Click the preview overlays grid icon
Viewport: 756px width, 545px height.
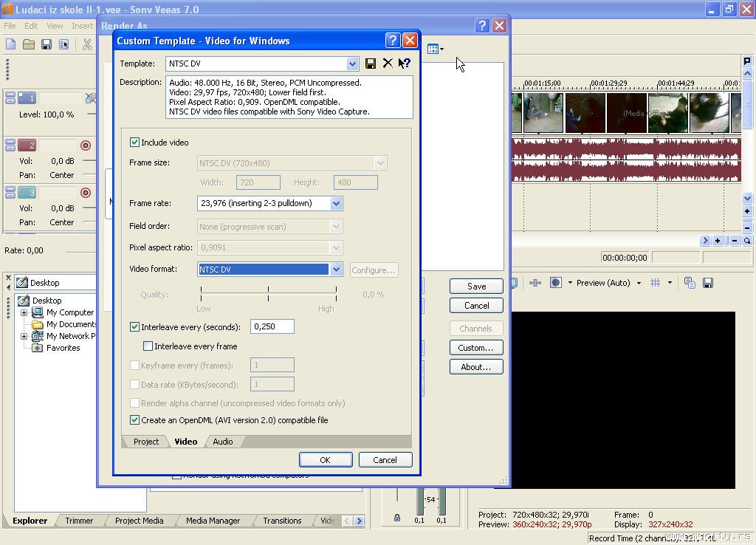(655, 283)
